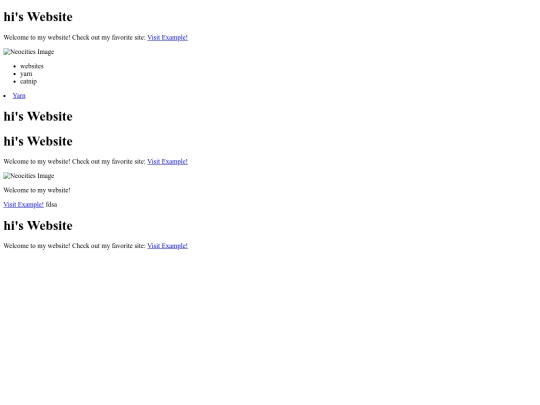Select the catnip list item

28,82
